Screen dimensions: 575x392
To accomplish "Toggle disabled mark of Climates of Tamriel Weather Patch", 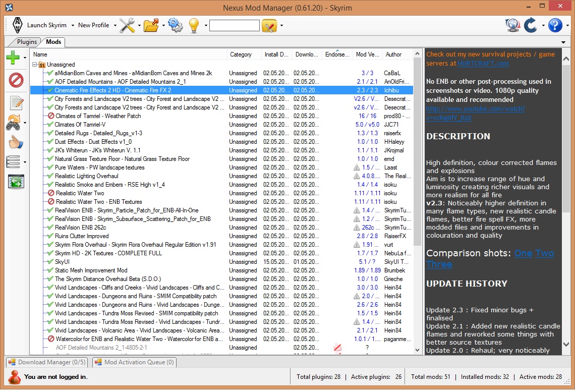I will pyautogui.click(x=51, y=116).
